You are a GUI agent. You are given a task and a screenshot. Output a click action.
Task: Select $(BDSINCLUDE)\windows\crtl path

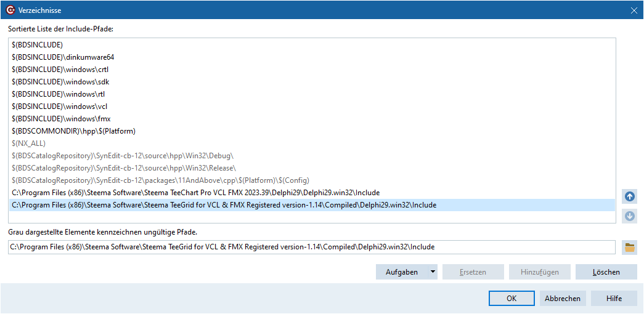click(x=312, y=69)
